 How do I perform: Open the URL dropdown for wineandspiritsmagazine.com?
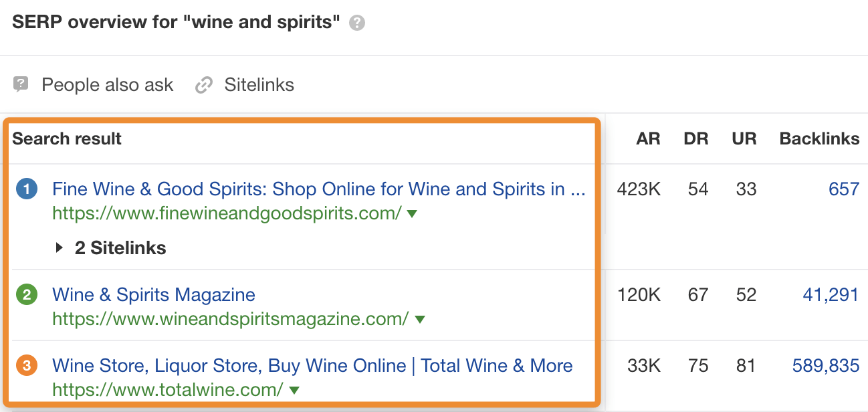pos(419,319)
